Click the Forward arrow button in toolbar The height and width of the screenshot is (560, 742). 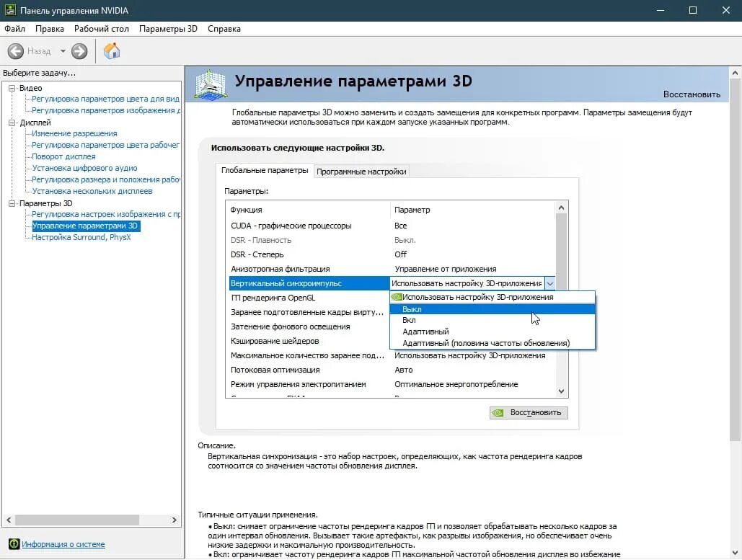click(x=79, y=51)
